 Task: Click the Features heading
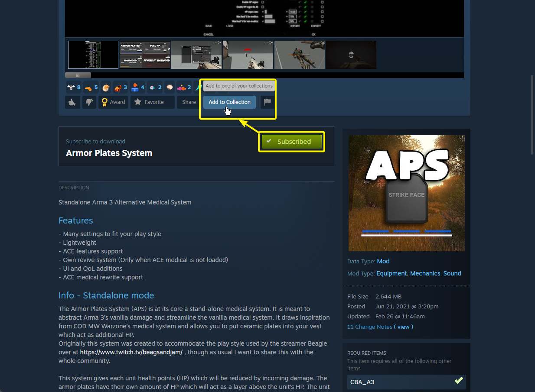[x=76, y=220]
